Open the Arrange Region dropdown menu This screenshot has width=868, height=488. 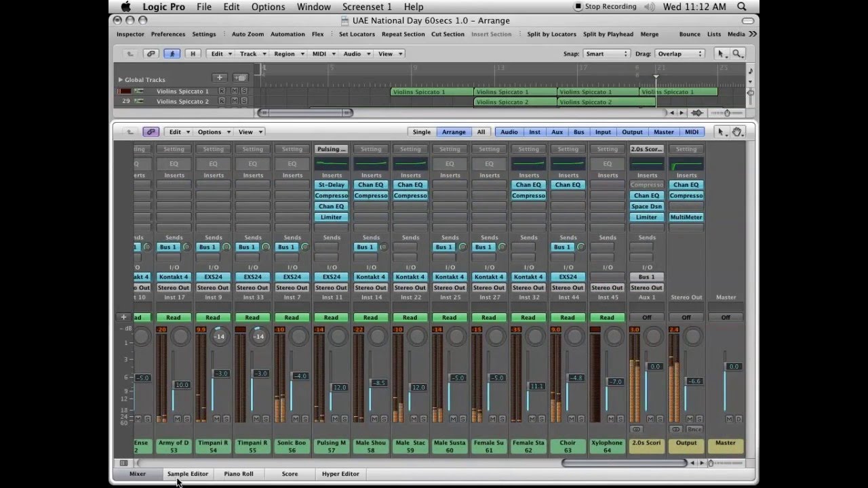tap(288, 54)
